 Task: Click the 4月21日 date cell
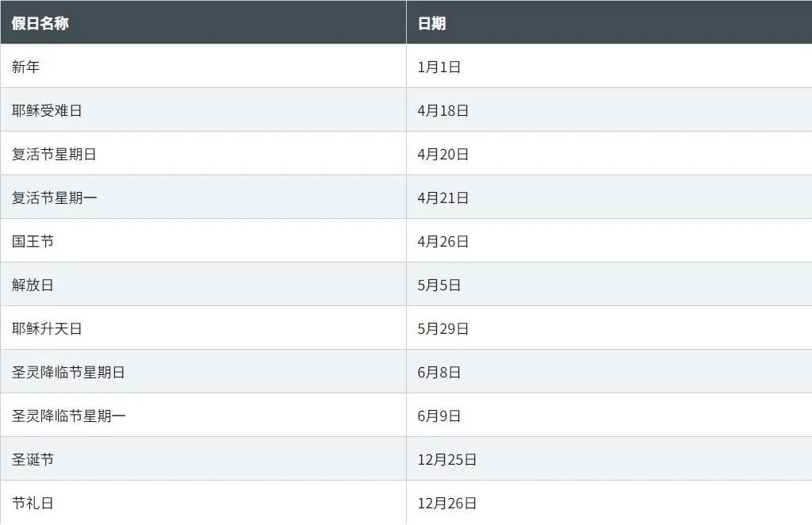click(443, 197)
